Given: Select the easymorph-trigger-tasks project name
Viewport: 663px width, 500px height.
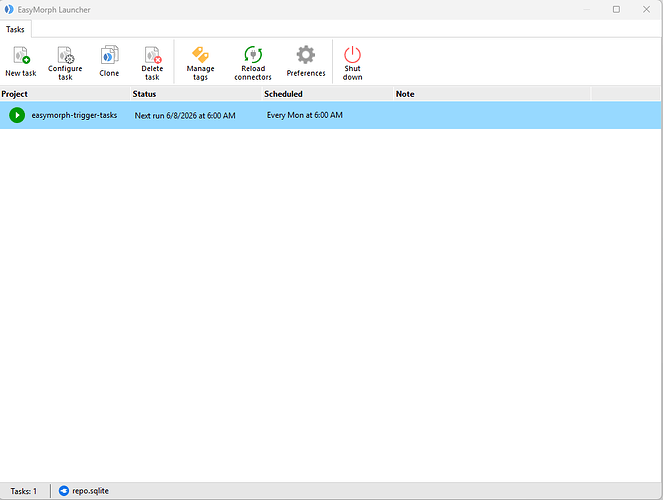Looking at the screenshot, I should (74, 115).
